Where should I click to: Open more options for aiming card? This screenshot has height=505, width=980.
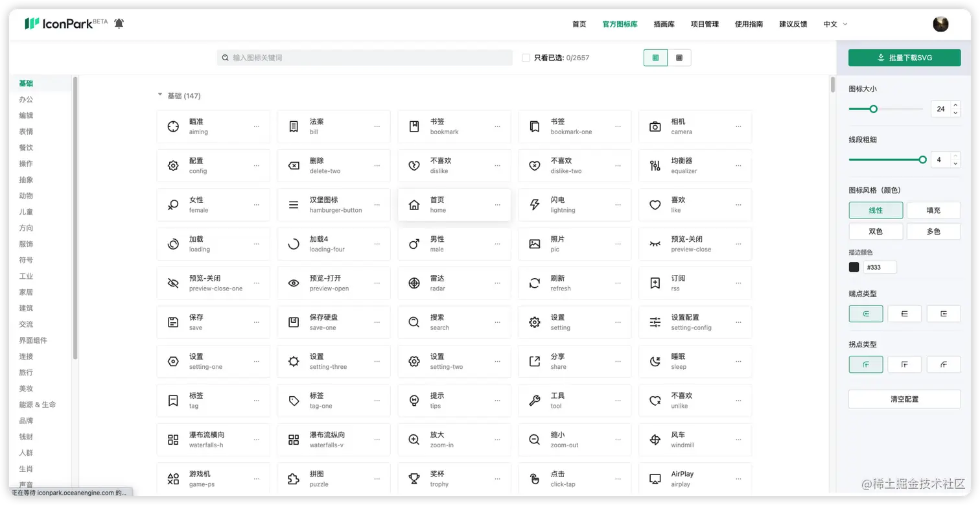click(x=257, y=126)
